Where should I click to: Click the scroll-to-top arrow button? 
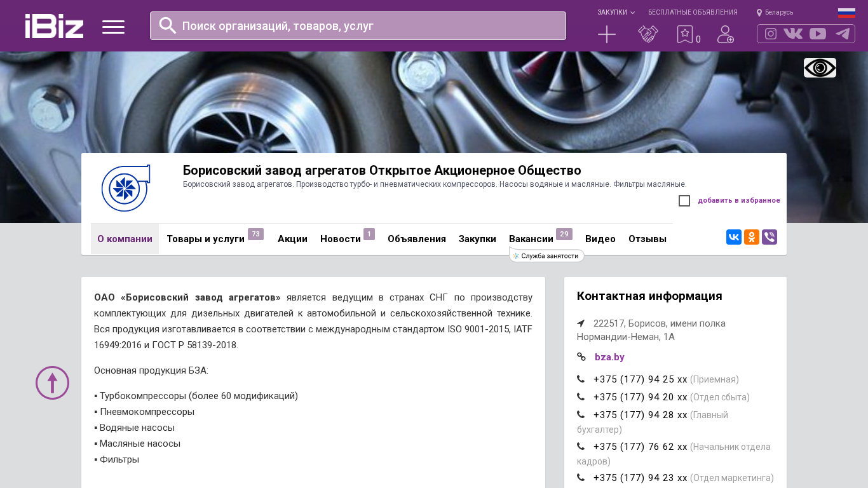coord(52,383)
